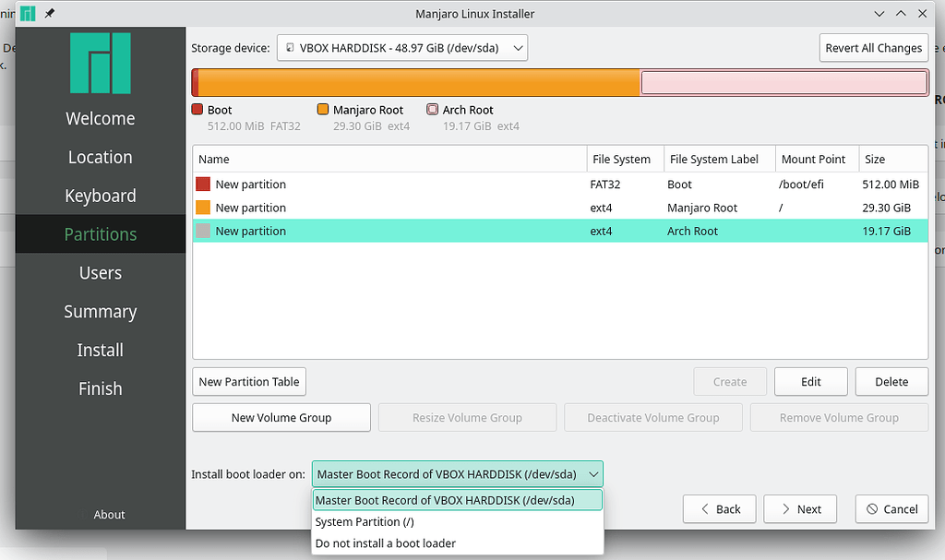Click the orange segment of the partition bar
Screen dimensions: 945x560
(x=415, y=81)
